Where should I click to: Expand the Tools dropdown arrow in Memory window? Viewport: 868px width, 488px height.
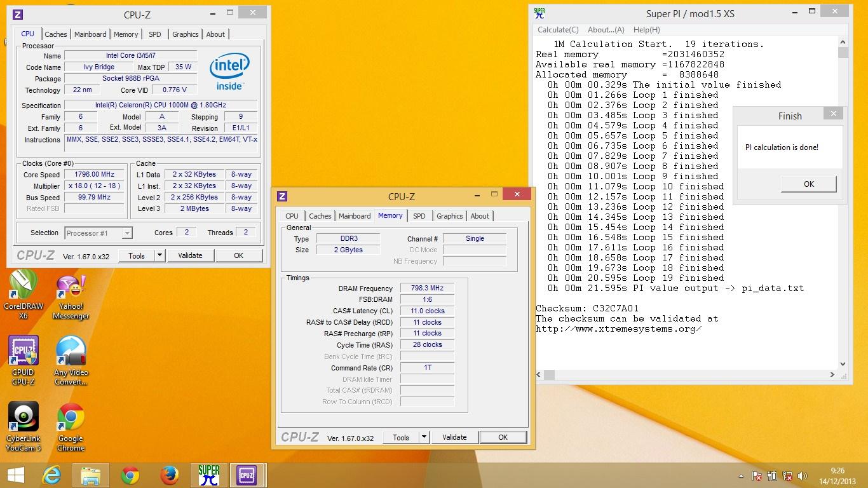(x=424, y=437)
